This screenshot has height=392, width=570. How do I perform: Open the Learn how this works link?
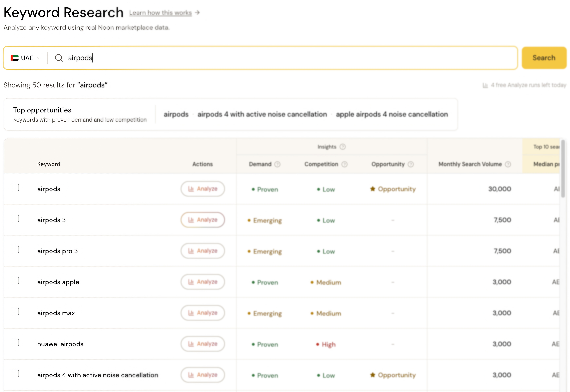click(x=160, y=13)
